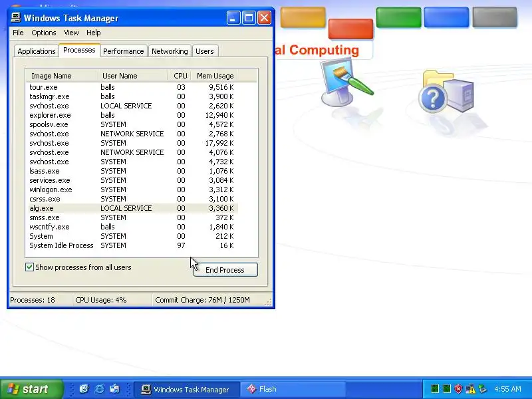Viewport: 532px width, 399px height.
Task: Select the explorer.exe process
Action: 132,115
